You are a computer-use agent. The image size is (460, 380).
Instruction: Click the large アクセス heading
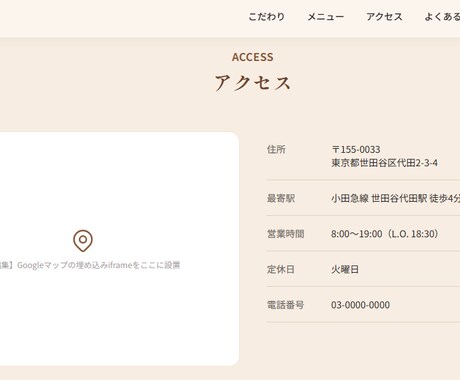pos(253,83)
